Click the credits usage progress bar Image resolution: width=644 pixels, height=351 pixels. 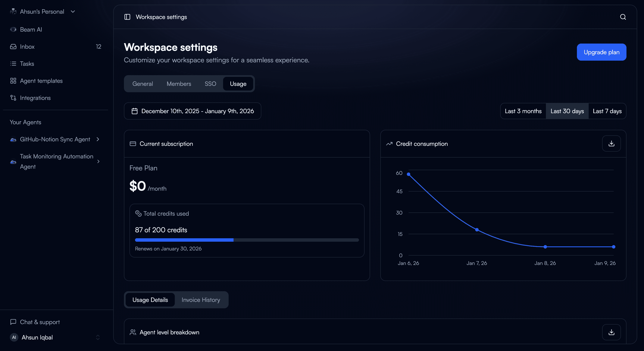click(x=247, y=240)
